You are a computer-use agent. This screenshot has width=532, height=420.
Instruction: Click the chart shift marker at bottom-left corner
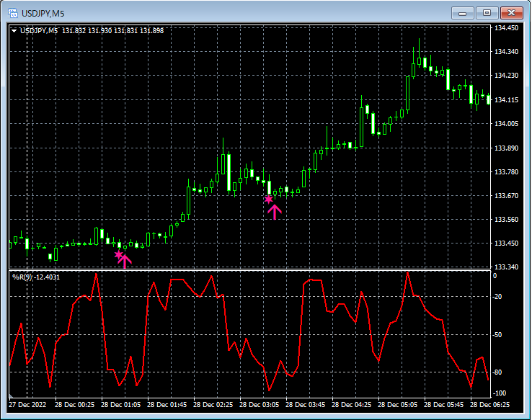[11, 396]
